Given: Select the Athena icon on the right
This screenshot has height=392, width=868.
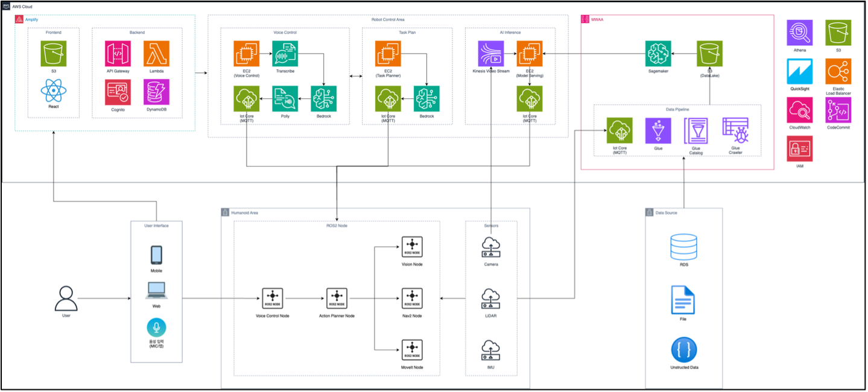Looking at the screenshot, I should tap(799, 33).
